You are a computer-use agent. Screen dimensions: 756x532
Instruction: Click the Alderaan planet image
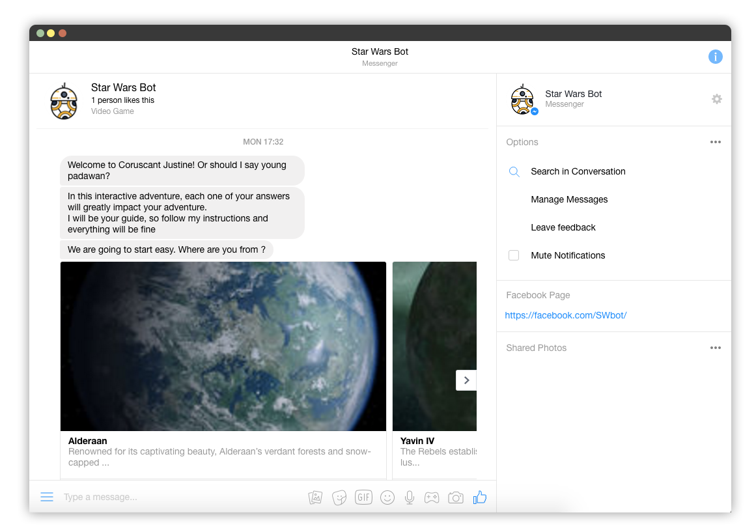[223, 346]
